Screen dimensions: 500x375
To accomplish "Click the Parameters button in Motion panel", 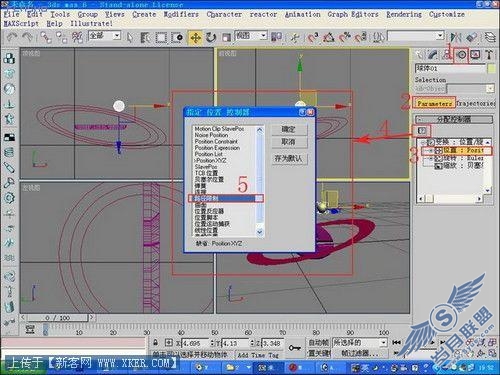I will [434, 104].
